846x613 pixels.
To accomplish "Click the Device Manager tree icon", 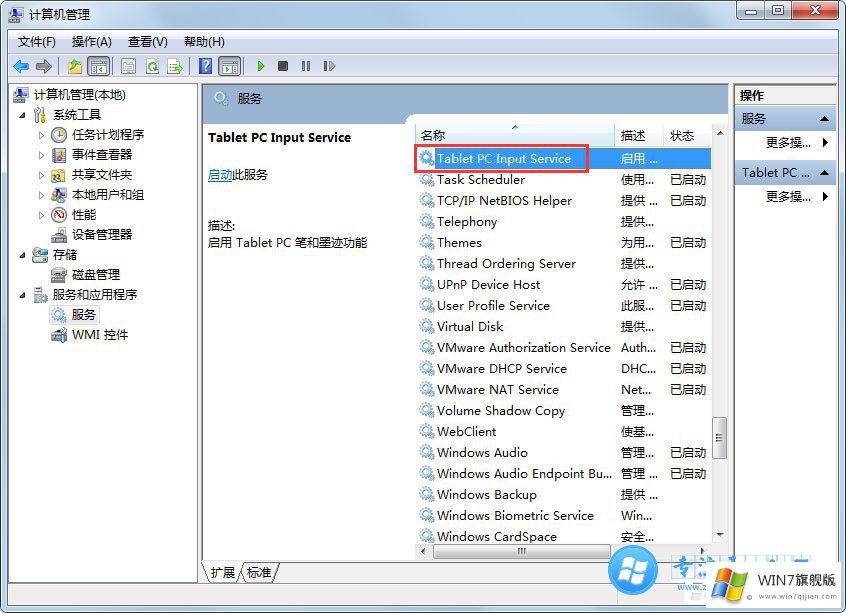I will coord(59,235).
